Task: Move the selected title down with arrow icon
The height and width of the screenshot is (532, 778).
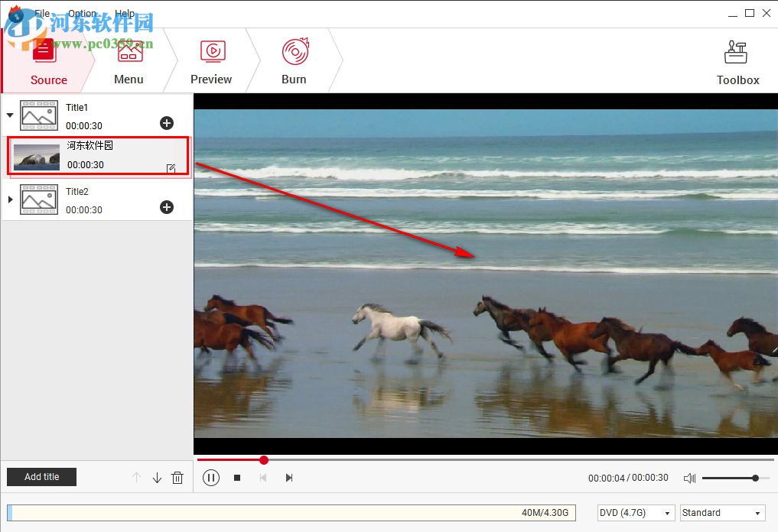Action: [157, 477]
